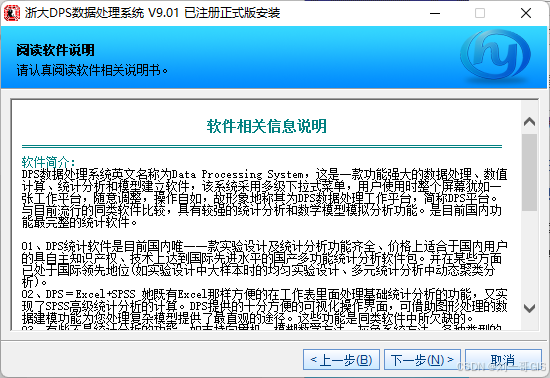The image size is (550, 378).
Task: Click the text 请认真阅读软件相关说明书
Action: pos(92,70)
